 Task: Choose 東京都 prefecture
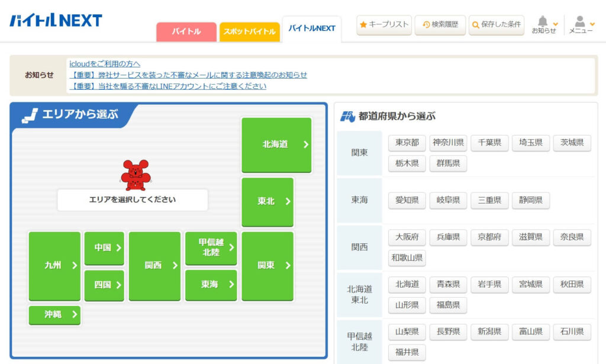407,143
